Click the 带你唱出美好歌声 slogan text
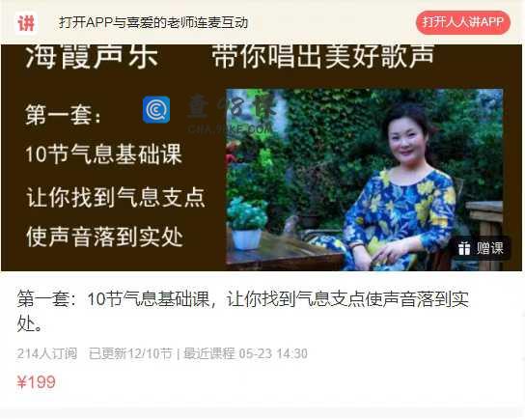This screenshot has height=420, width=525. (322, 56)
